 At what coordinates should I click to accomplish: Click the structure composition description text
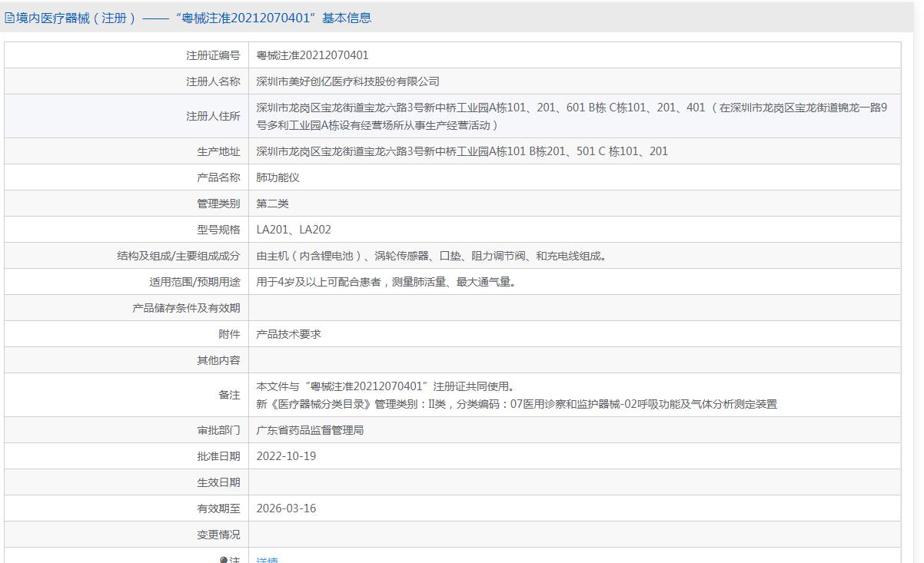click(431, 256)
